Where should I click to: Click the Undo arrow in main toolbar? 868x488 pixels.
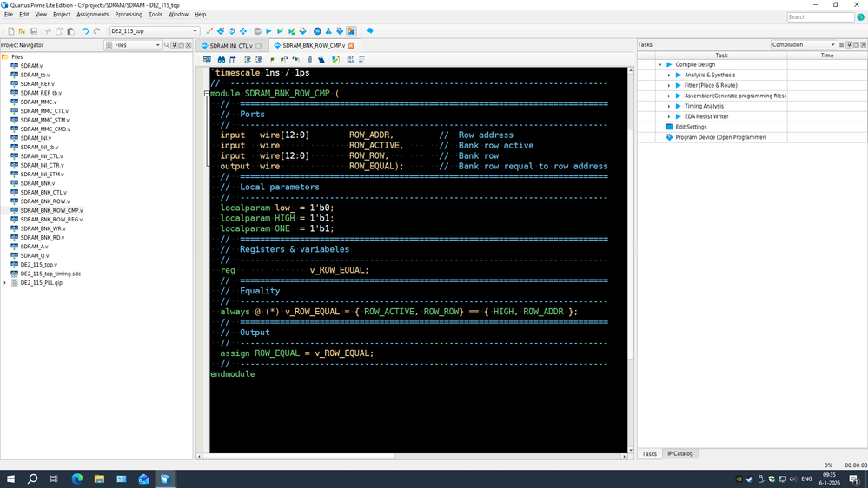(x=85, y=31)
